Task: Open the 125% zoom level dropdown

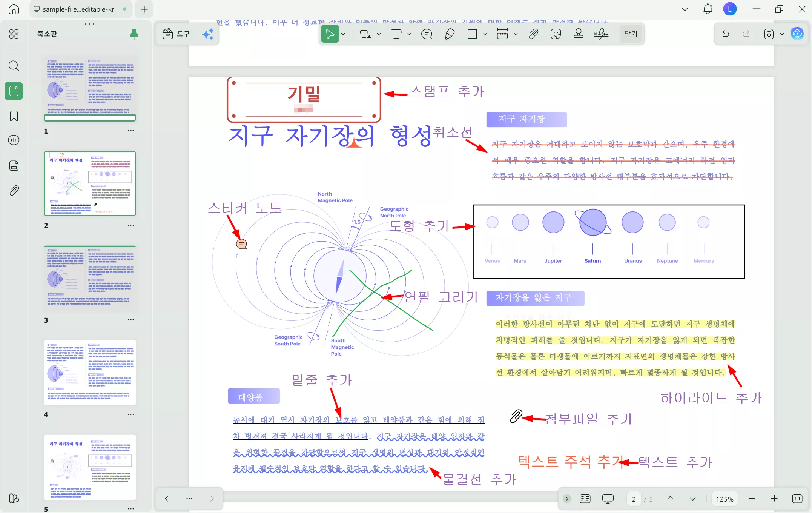Action: [725, 499]
